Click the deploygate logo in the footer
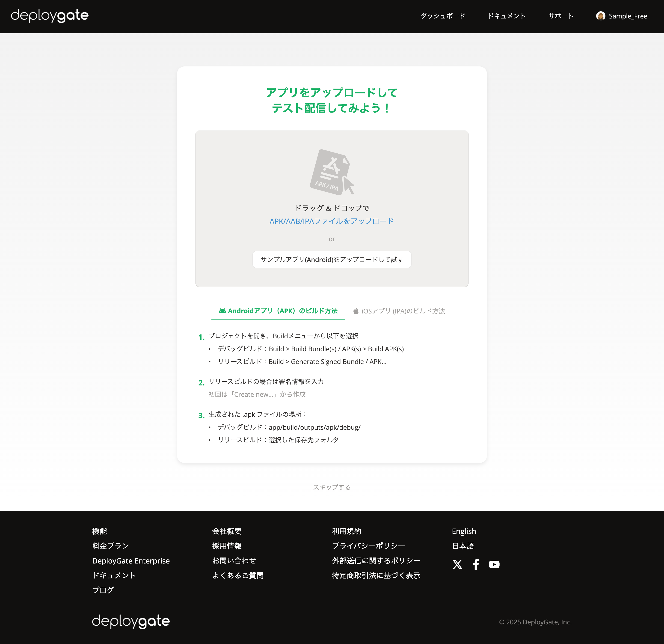Screen dimensions: 664x644 pyautogui.click(x=131, y=621)
